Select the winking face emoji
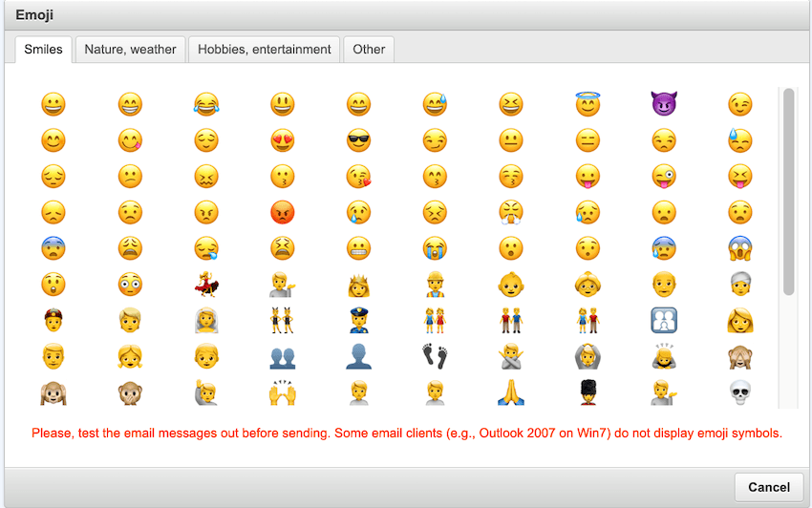The image size is (812, 508). click(x=740, y=104)
